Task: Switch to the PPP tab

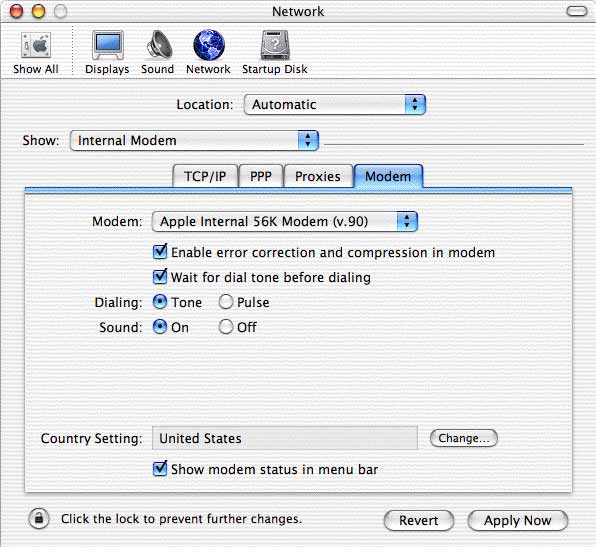Action: (x=261, y=176)
